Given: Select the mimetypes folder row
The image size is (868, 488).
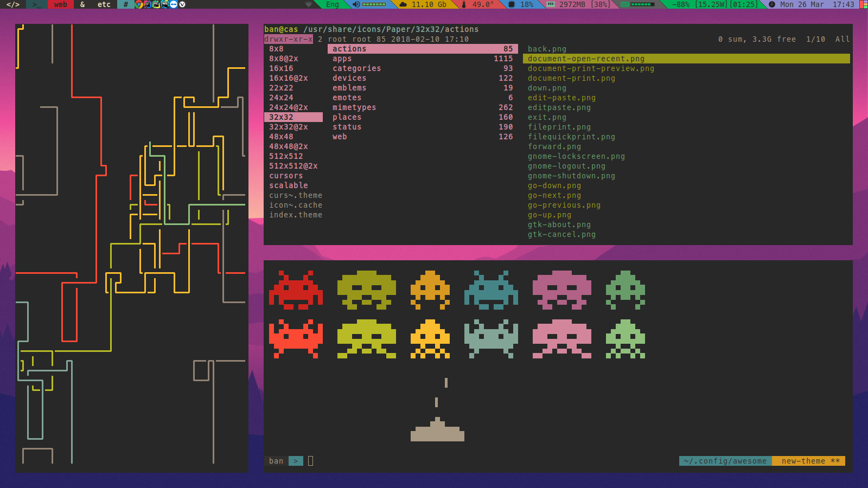Looking at the screenshot, I should 423,107.
